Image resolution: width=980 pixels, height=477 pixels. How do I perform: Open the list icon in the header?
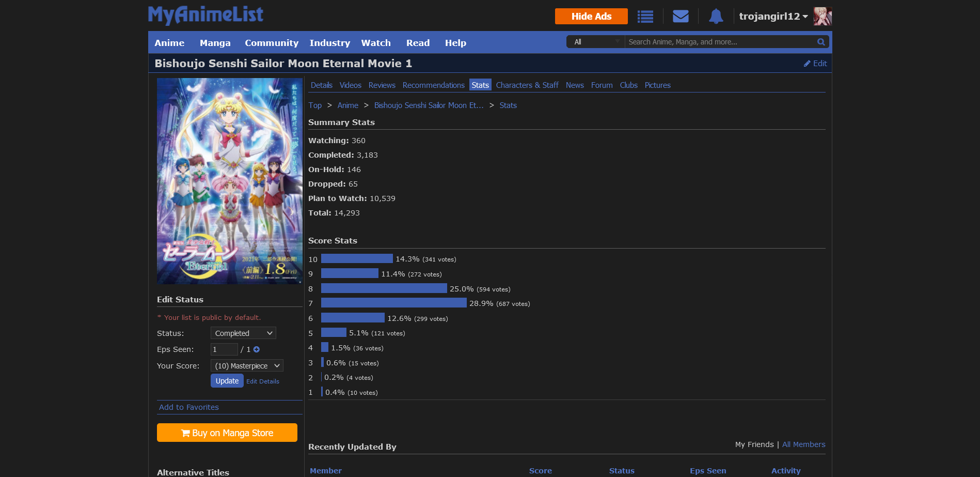coord(645,17)
